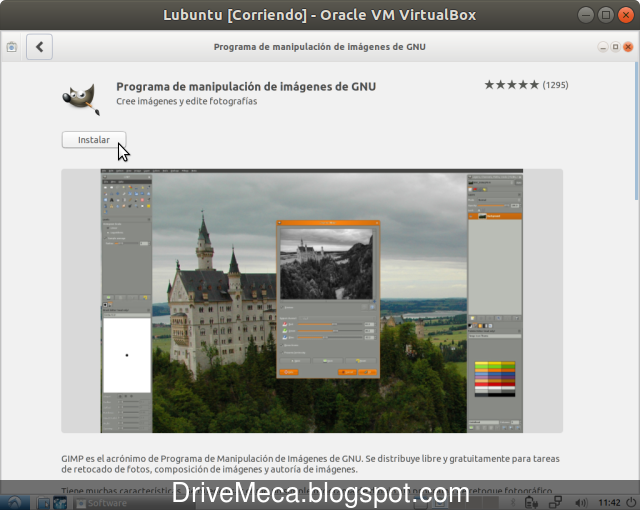Open the GIMP castle screenshot preview
This screenshot has height=510, width=640.
coord(312,301)
